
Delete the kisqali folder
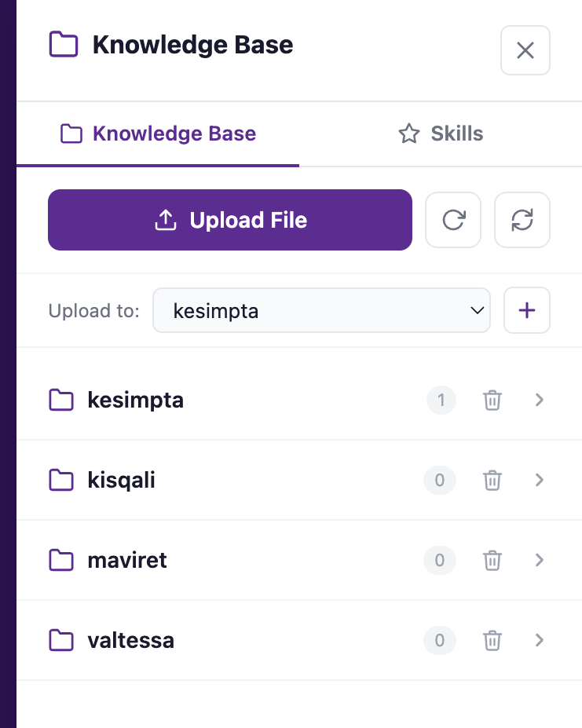(x=492, y=480)
